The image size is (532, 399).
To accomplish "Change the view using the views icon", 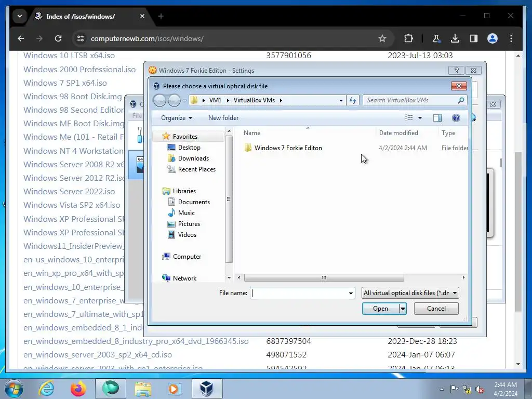I will [409, 118].
